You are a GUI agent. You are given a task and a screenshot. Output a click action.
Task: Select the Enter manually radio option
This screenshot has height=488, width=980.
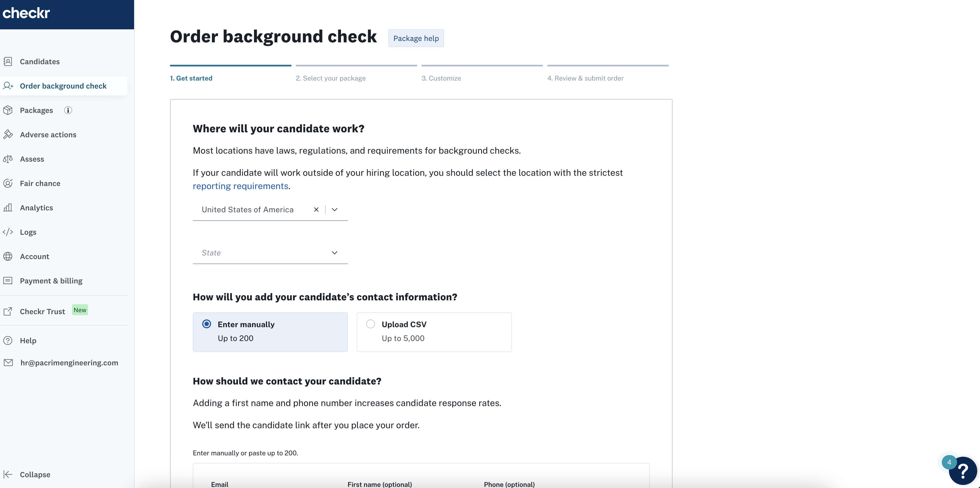point(207,324)
